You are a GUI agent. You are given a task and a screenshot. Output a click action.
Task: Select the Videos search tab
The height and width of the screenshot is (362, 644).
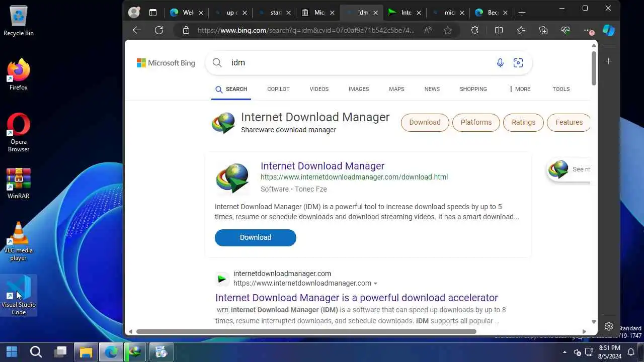pos(319,89)
